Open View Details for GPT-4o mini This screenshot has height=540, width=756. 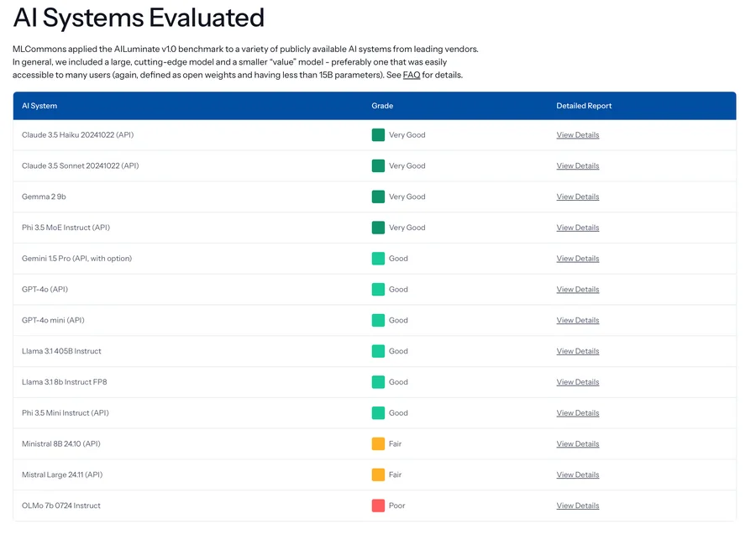pyautogui.click(x=577, y=320)
